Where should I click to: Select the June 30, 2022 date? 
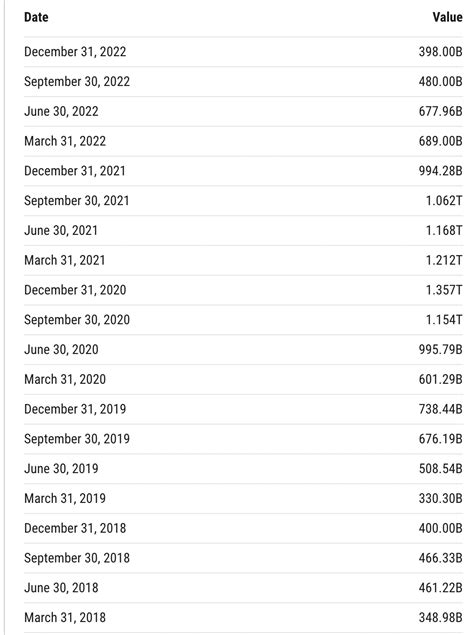(61, 111)
